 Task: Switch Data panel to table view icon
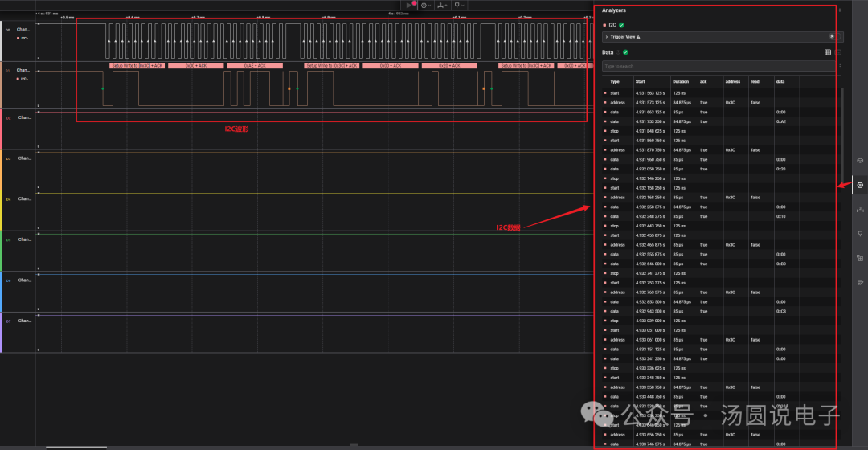click(x=828, y=52)
